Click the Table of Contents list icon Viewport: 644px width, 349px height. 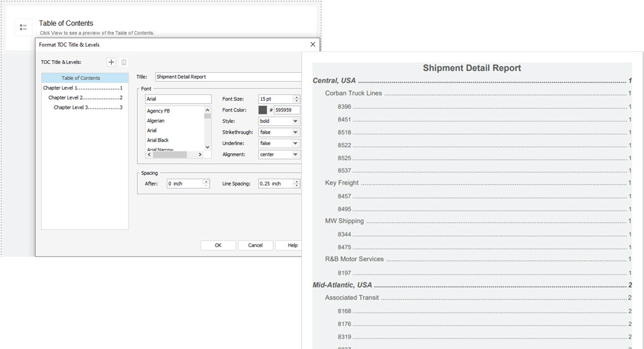point(23,27)
